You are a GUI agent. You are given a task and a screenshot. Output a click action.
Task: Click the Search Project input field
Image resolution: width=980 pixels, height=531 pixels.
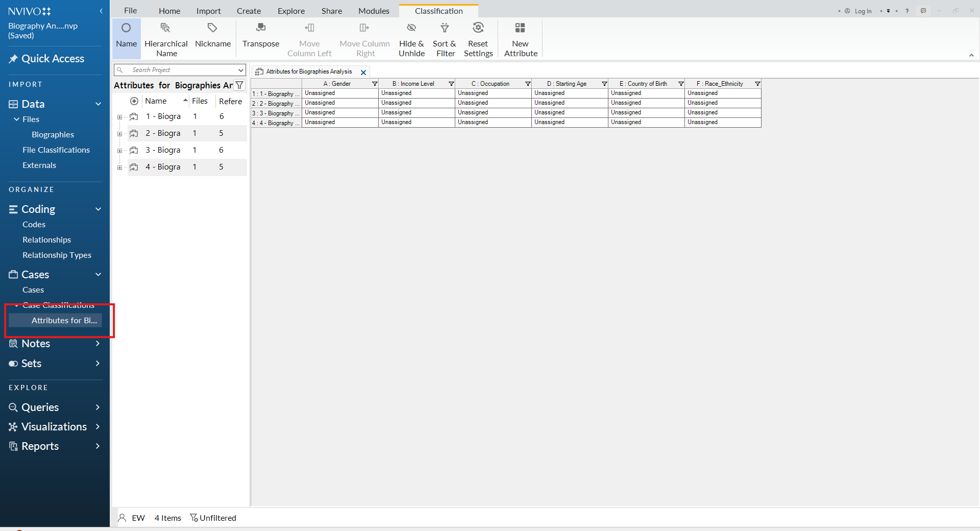coord(181,70)
